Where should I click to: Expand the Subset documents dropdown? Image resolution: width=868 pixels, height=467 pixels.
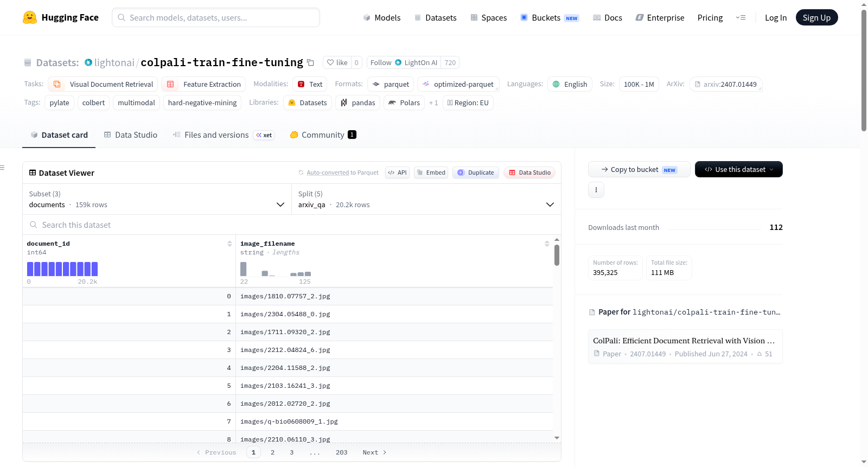tap(157, 199)
